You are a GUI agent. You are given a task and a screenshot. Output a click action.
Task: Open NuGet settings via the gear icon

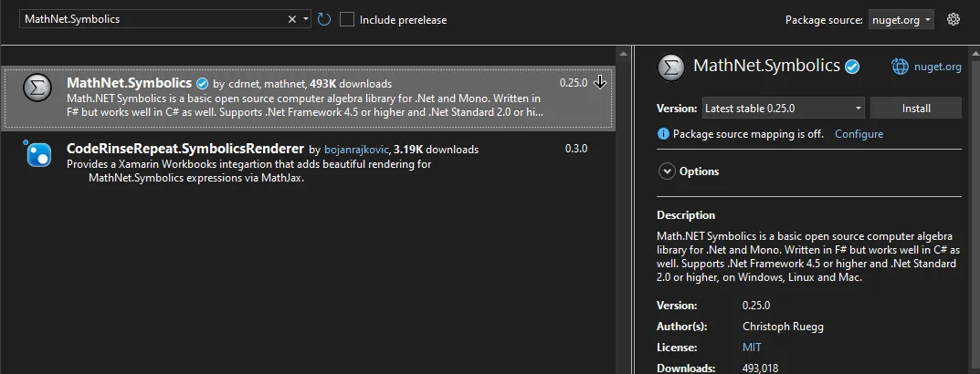point(954,19)
